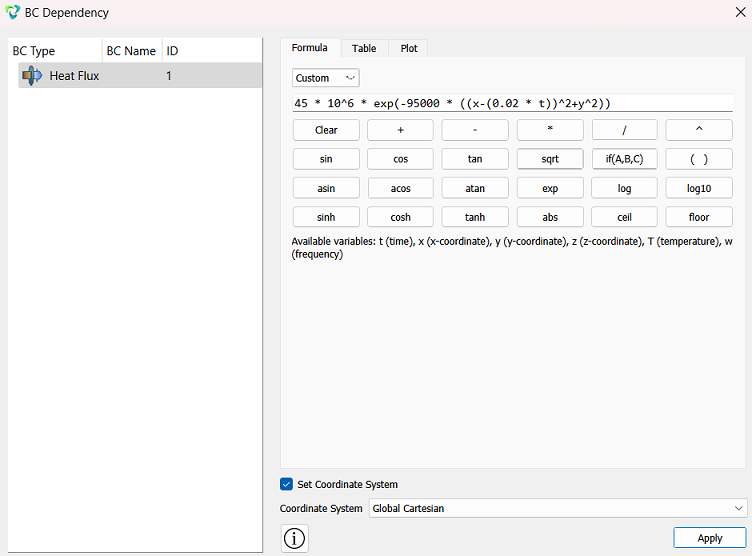Insert the if(A,B,C) conditional function
752x556 pixels.
click(x=624, y=159)
